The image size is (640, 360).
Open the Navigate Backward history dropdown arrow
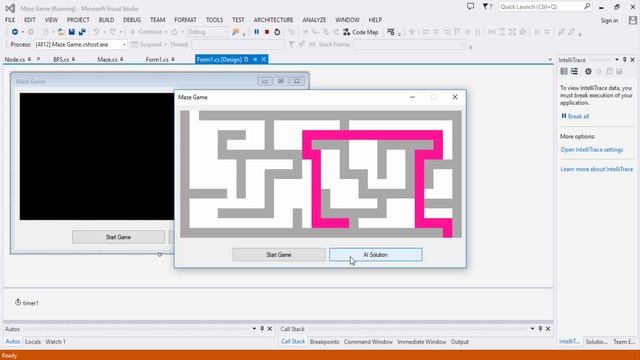[x=23, y=32]
